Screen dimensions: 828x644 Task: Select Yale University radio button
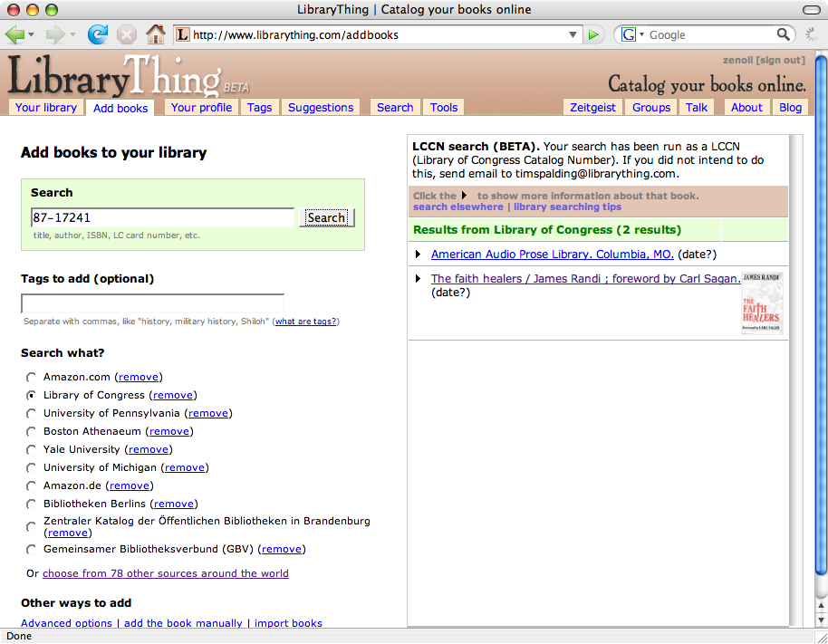pos(31,449)
